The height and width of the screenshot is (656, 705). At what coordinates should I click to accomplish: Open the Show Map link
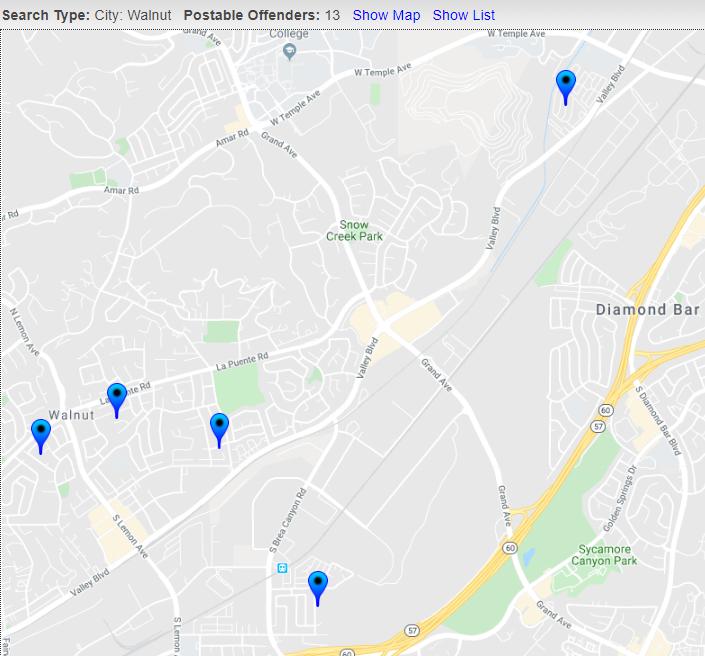[386, 15]
